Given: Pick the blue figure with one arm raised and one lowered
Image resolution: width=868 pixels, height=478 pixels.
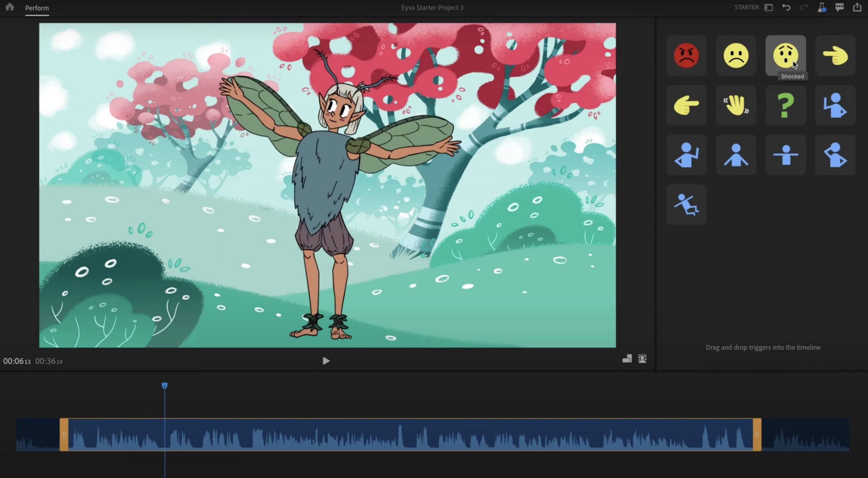Looking at the screenshot, I should pos(835,105).
